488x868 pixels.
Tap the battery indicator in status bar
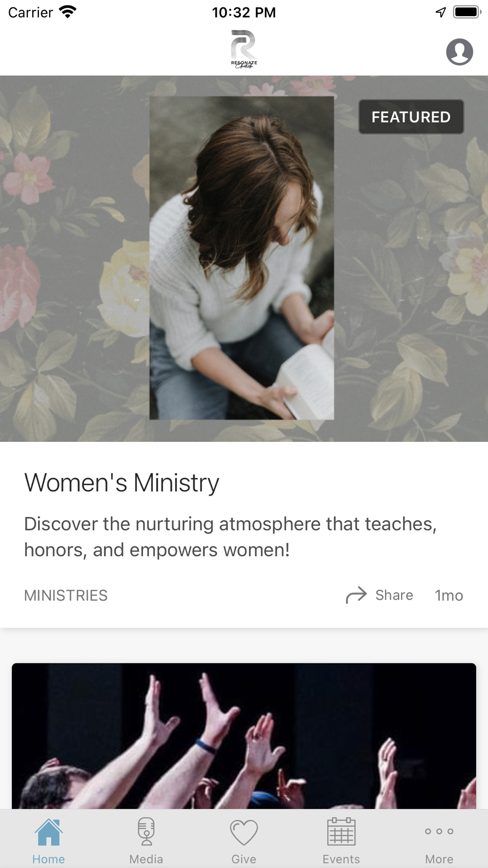pyautogui.click(x=467, y=12)
